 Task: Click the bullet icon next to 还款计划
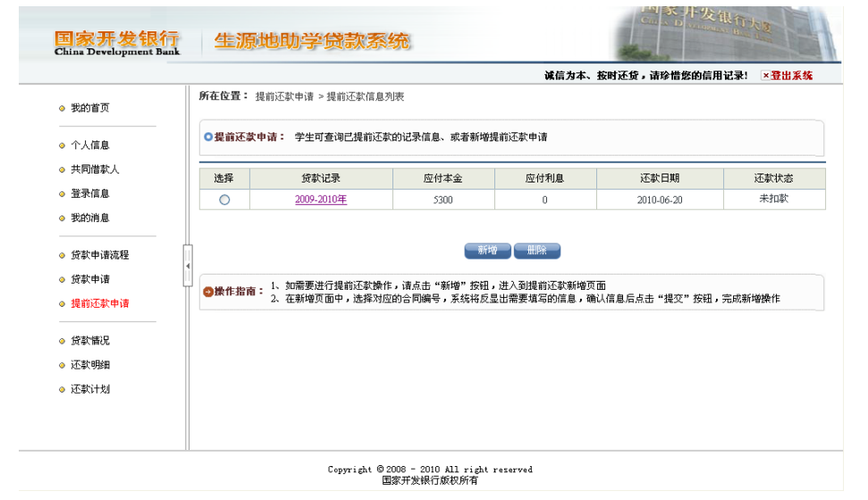(62, 390)
